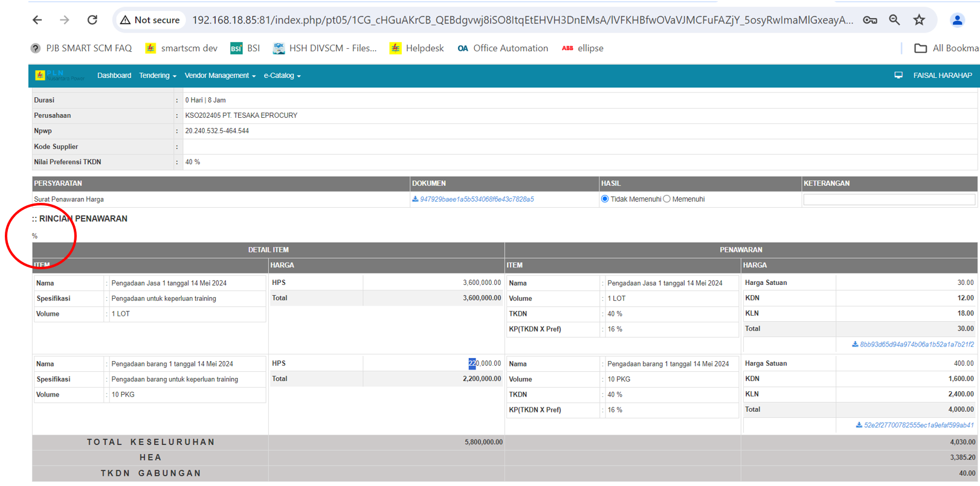Select the Tidak Memenuhi radio button
The image size is (980, 486).
click(x=605, y=199)
